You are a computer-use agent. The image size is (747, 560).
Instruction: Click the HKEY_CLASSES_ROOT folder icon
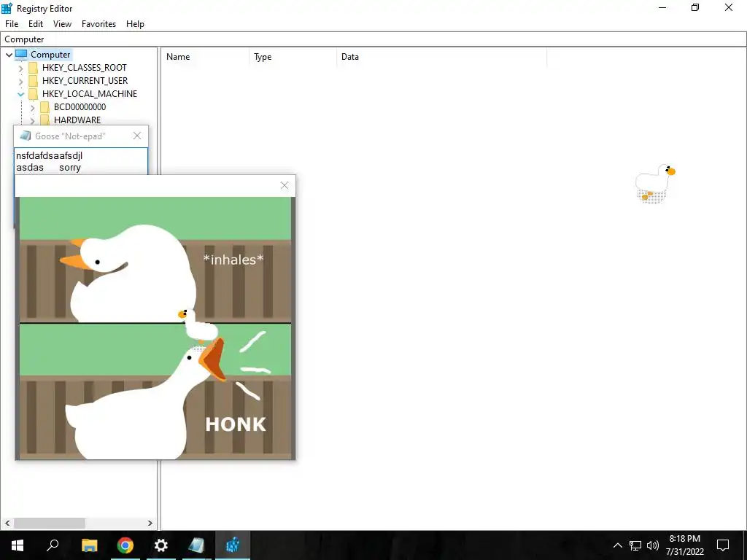coord(33,68)
